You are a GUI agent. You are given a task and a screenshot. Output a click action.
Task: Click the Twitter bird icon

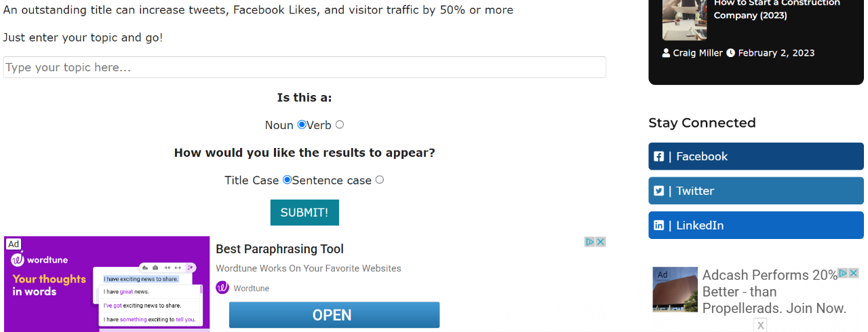[658, 191]
